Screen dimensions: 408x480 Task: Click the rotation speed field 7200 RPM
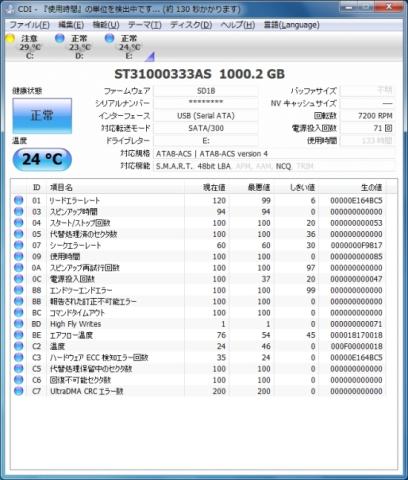(368, 116)
